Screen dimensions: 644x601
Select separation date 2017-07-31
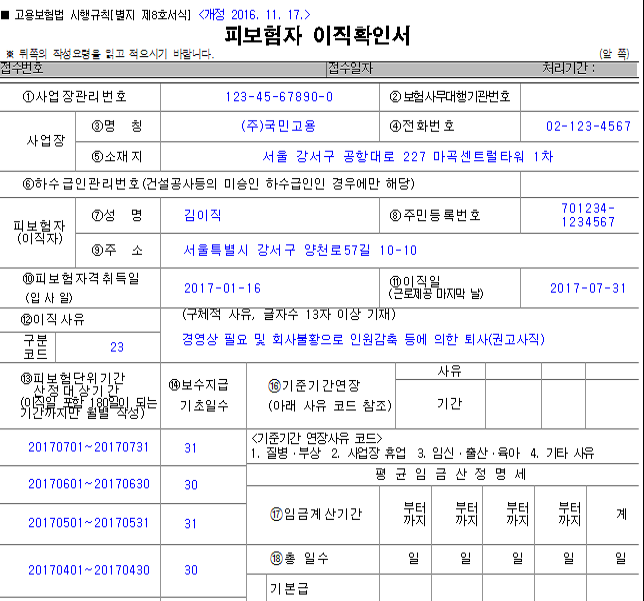588,288
